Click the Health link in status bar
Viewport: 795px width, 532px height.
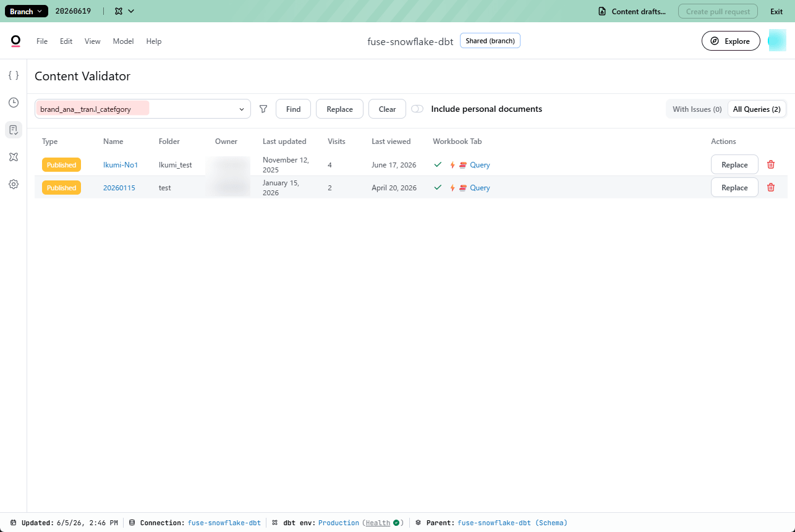378,523
